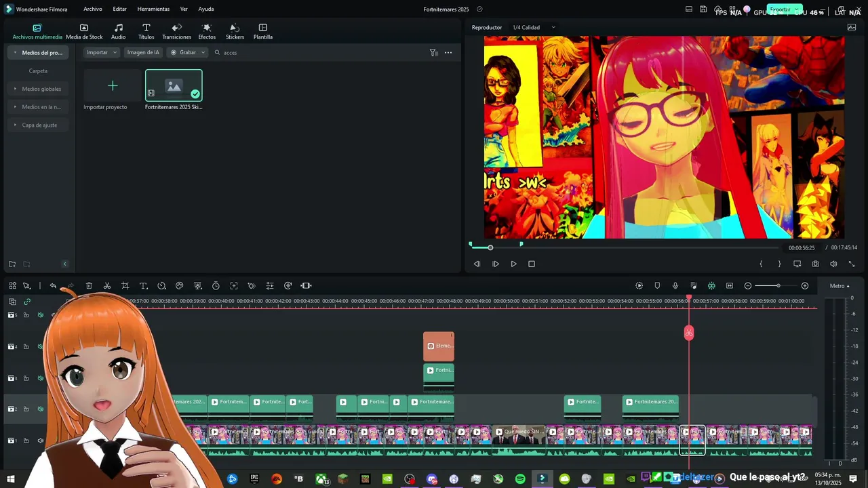The image size is (868, 488).
Task: Open the Efectos tab
Action: 207,32
